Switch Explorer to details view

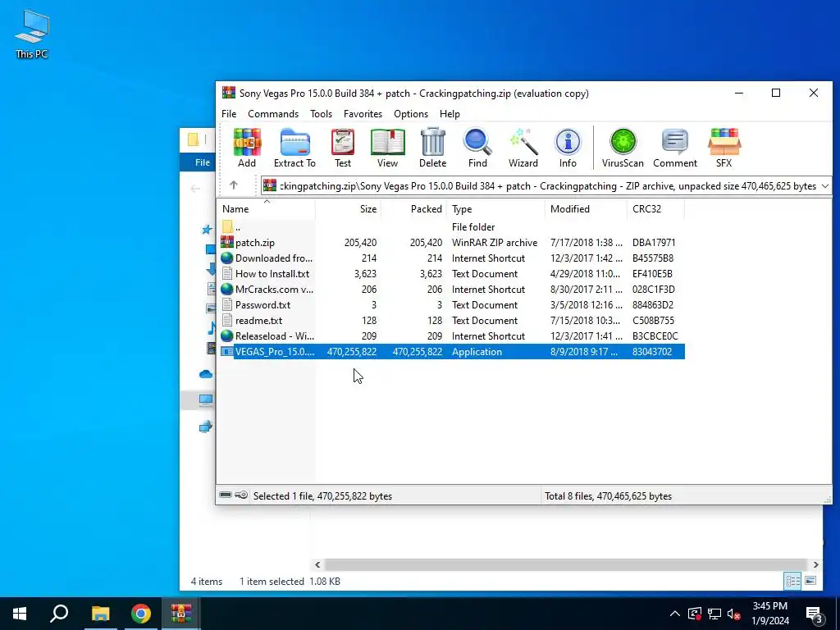click(792, 581)
